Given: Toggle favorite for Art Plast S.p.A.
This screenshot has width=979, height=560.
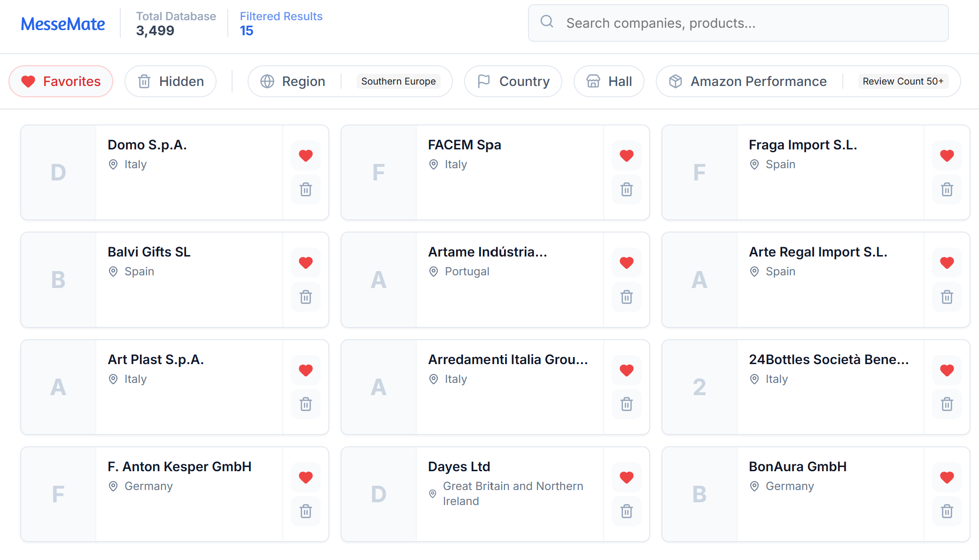Looking at the screenshot, I should point(305,370).
